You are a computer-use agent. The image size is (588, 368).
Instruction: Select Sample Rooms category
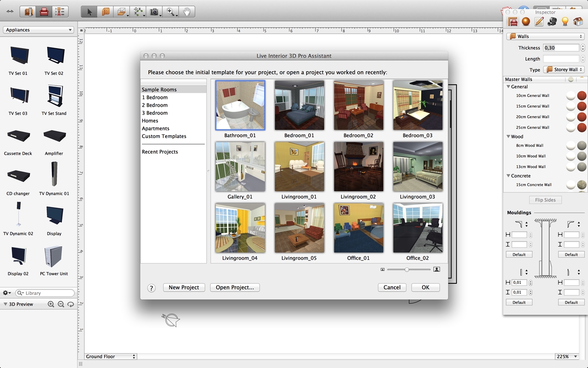tap(173, 90)
